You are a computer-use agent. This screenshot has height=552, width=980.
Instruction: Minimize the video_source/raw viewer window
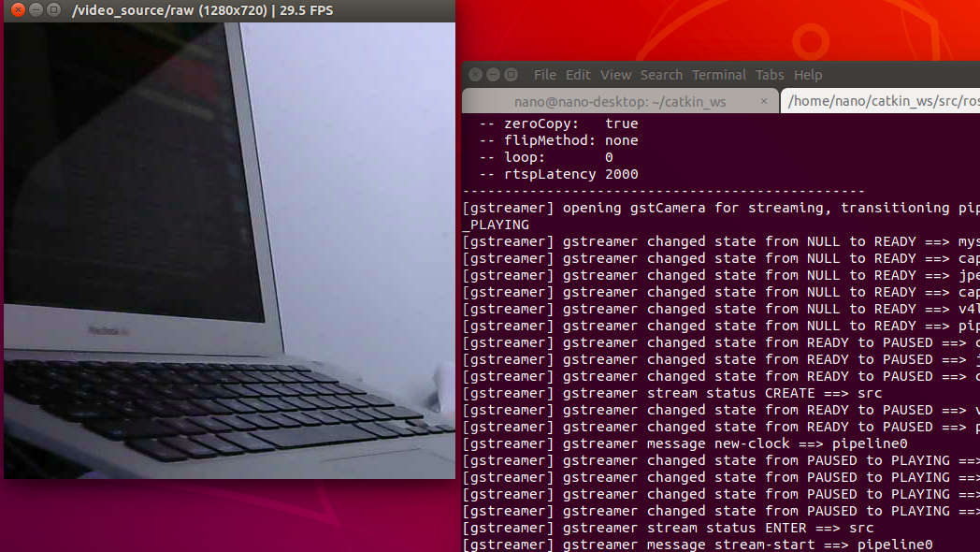click(36, 10)
